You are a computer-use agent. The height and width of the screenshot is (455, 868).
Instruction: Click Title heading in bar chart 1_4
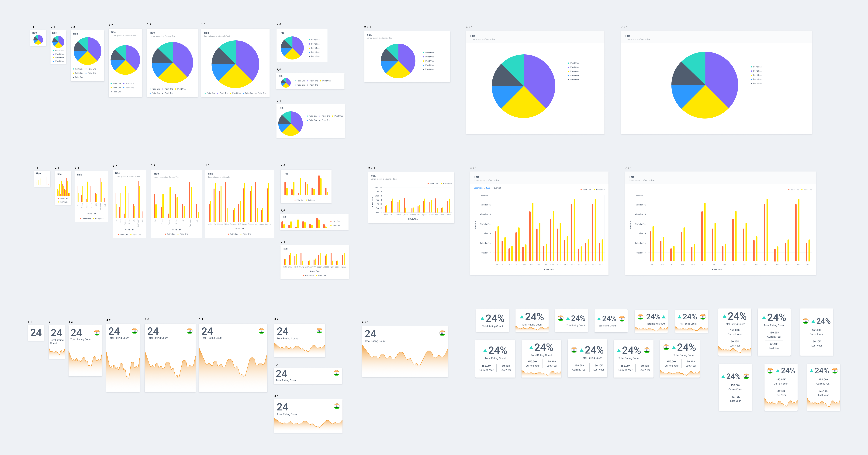tap(284, 217)
